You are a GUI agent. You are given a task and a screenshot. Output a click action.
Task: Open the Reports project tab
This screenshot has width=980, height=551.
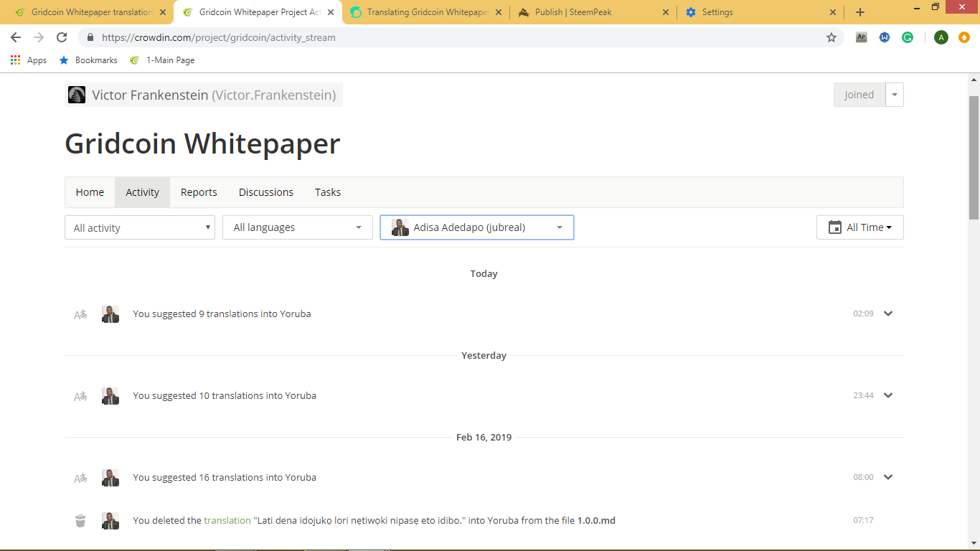(x=199, y=192)
